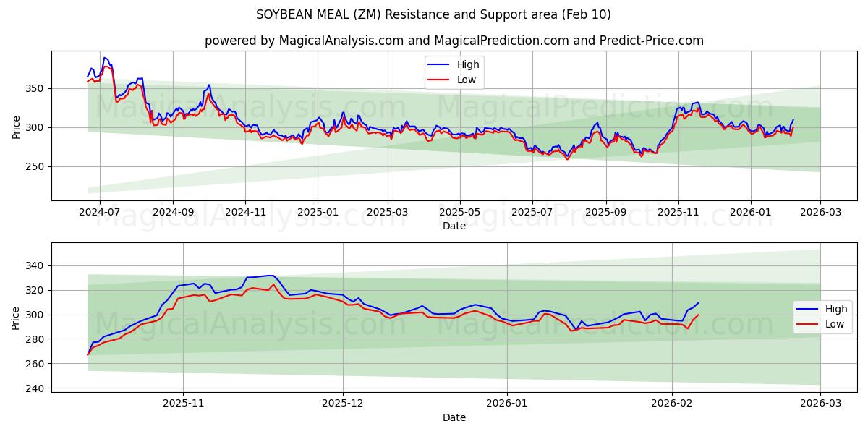Click the blue High line sample in bottom legend
Viewport: 868px width, 434px height.
coord(808,308)
